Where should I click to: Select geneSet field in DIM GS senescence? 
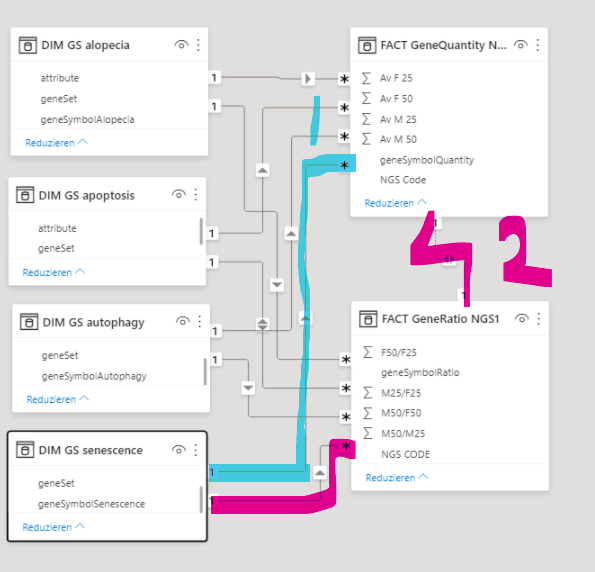tap(56, 483)
